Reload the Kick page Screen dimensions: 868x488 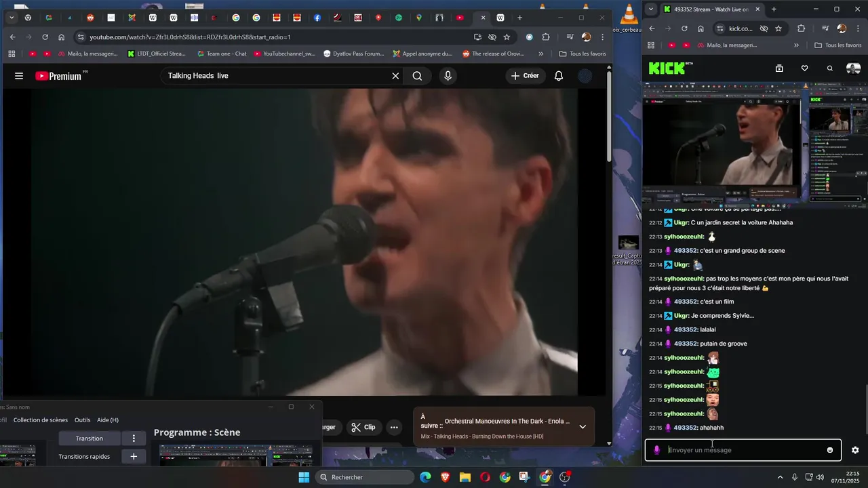tap(684, 28)
